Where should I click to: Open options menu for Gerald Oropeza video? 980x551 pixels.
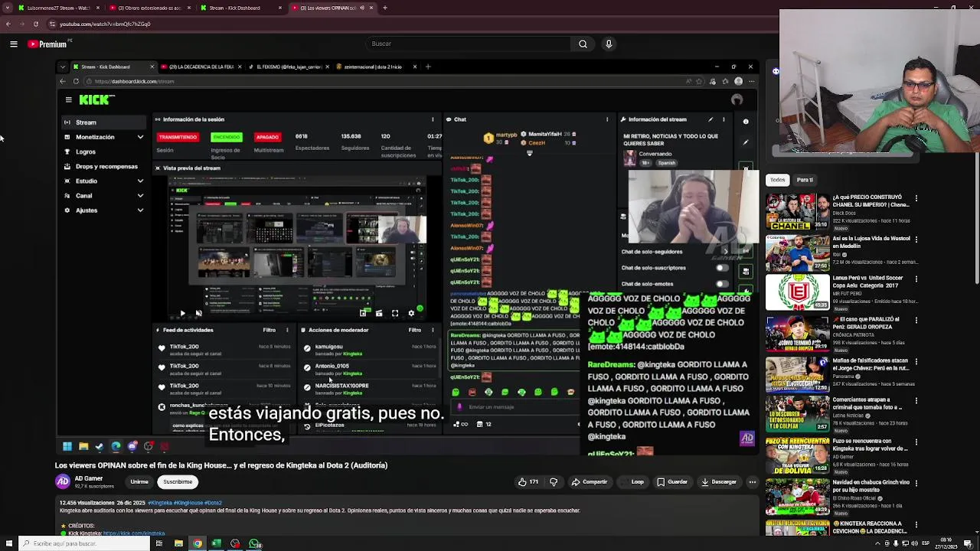(916, 321)
